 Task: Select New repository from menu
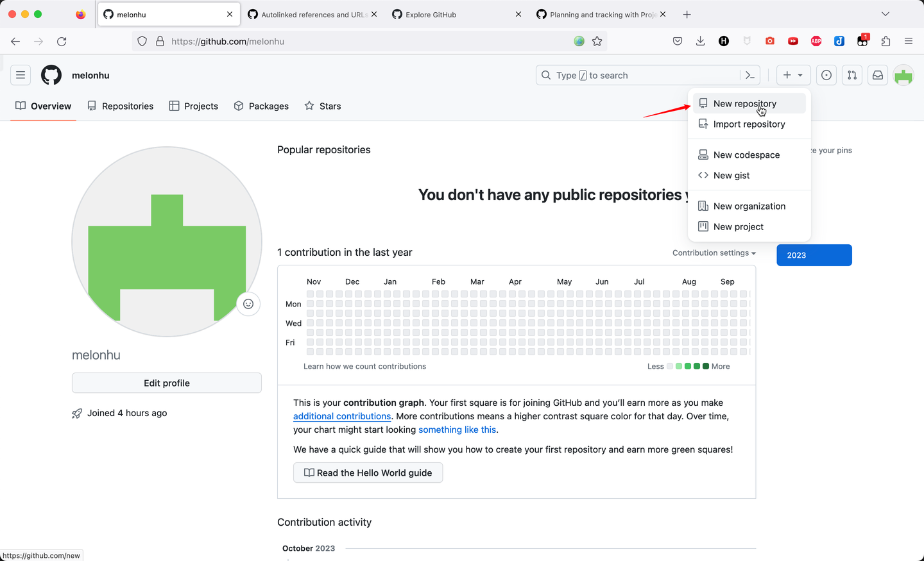click(x=749, y=103)
